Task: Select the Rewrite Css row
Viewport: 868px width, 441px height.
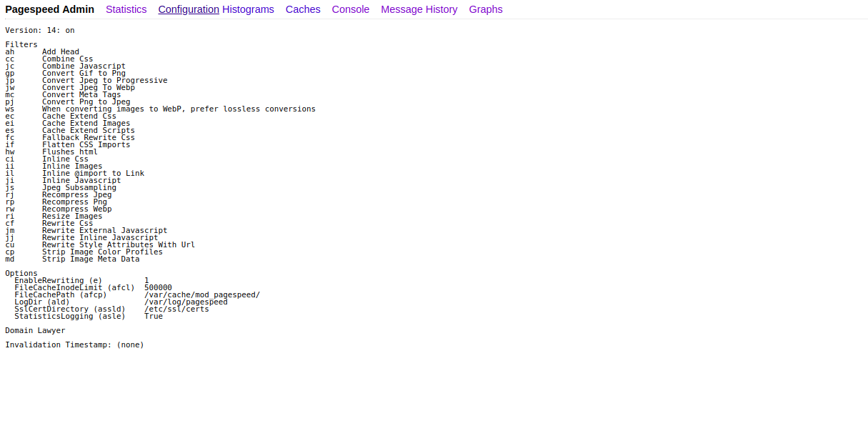Action: pos(49,223)
